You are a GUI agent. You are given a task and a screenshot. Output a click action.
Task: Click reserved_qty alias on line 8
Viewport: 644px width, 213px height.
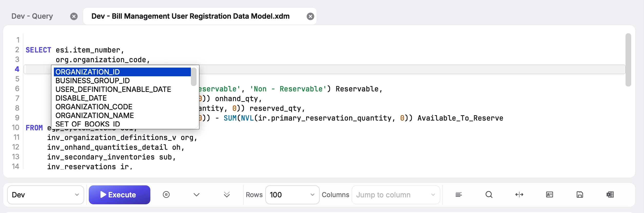[275, 108]
